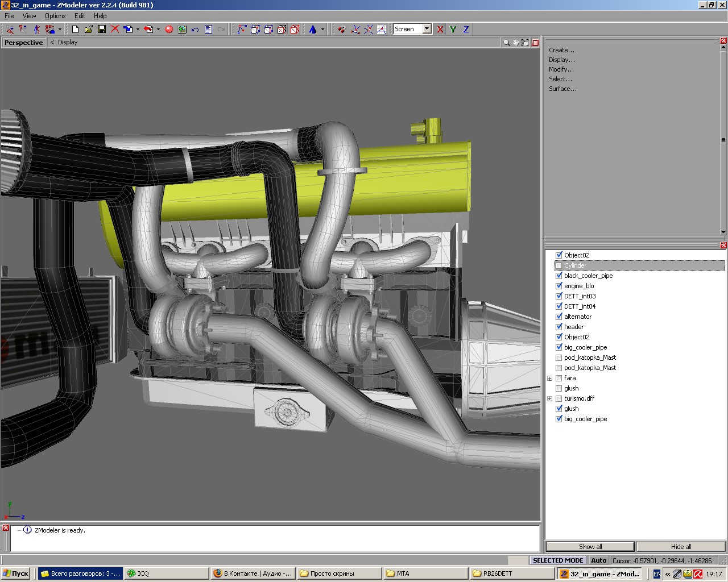This screenshot has height=582, width=728.
Task: Open the Options menu
Action: point(55,16)
